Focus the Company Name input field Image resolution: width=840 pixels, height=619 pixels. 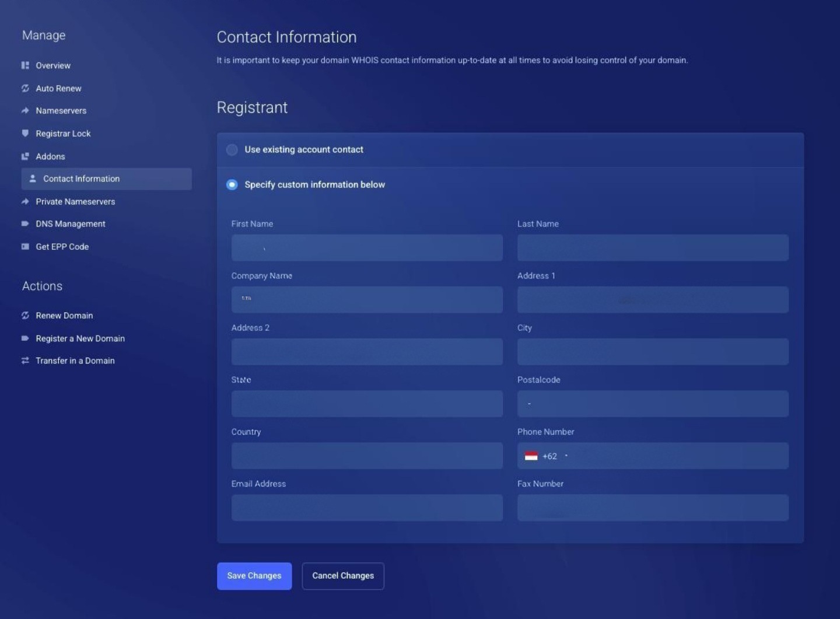[x=367, y=300]
